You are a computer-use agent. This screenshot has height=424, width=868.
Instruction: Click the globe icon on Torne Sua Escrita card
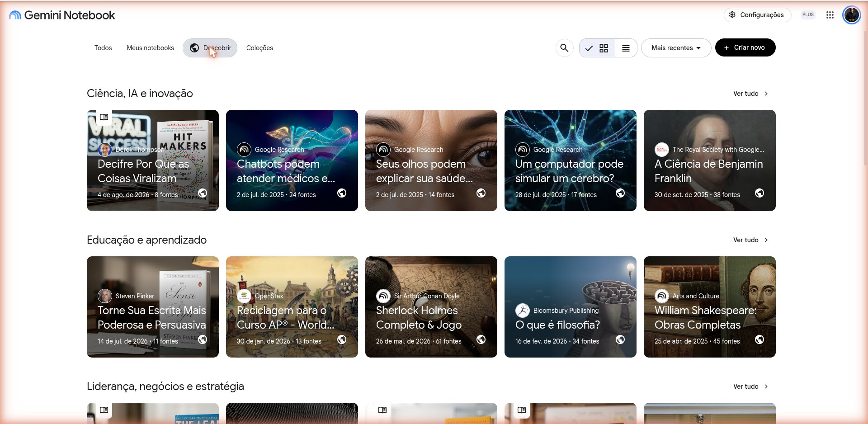[203, 339]
